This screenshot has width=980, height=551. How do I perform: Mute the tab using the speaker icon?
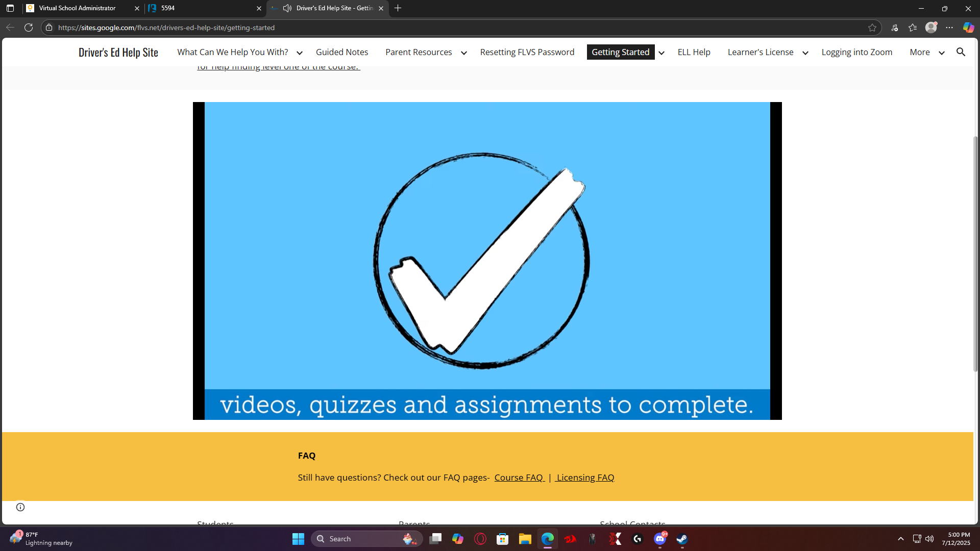[x=287, y=8]
